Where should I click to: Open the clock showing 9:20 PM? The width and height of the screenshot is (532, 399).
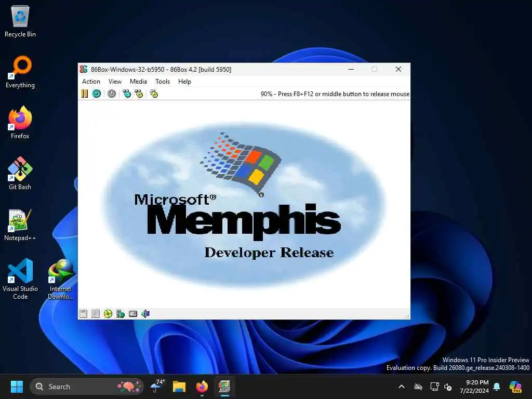474,387
